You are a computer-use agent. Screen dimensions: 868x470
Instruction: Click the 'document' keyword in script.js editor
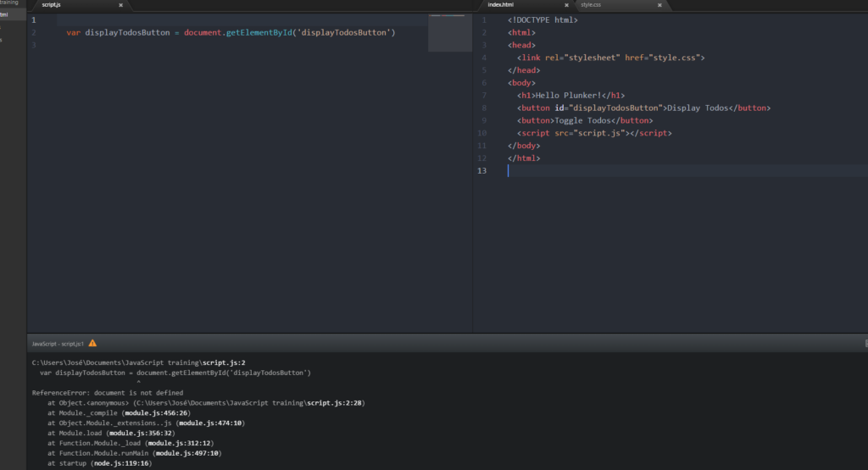(203, 33)
